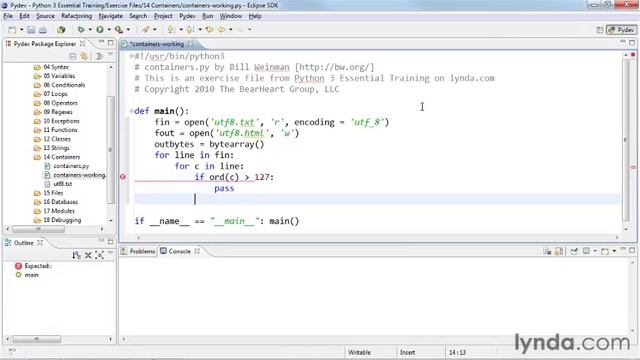Viewport: 640px width, 360px height.
Task: Click the Outline panel horizontal scrollbar
Action: click(x=37, y=339)
